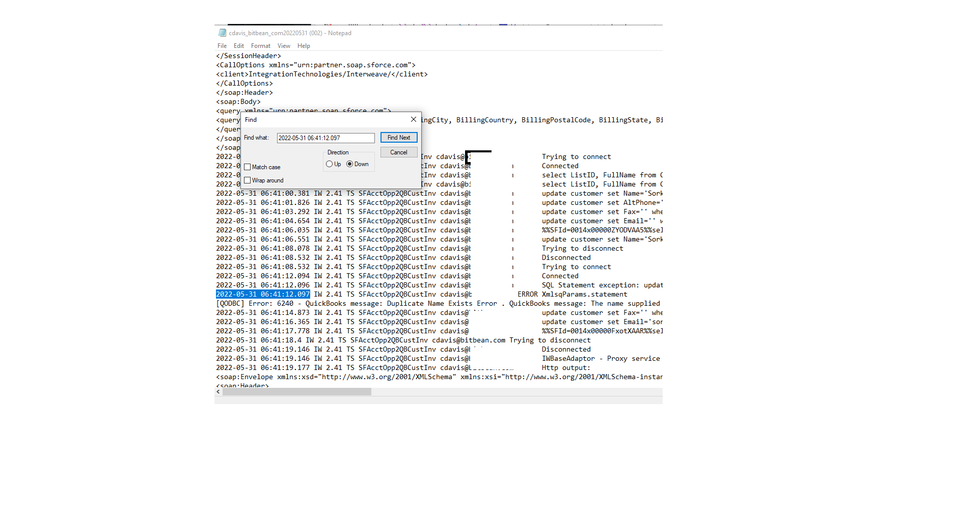Click the 'Trying to disconnect' text at 06:41:08.078
The height and width of the screenshot is (530, 980).
click(x=583, y=249)
